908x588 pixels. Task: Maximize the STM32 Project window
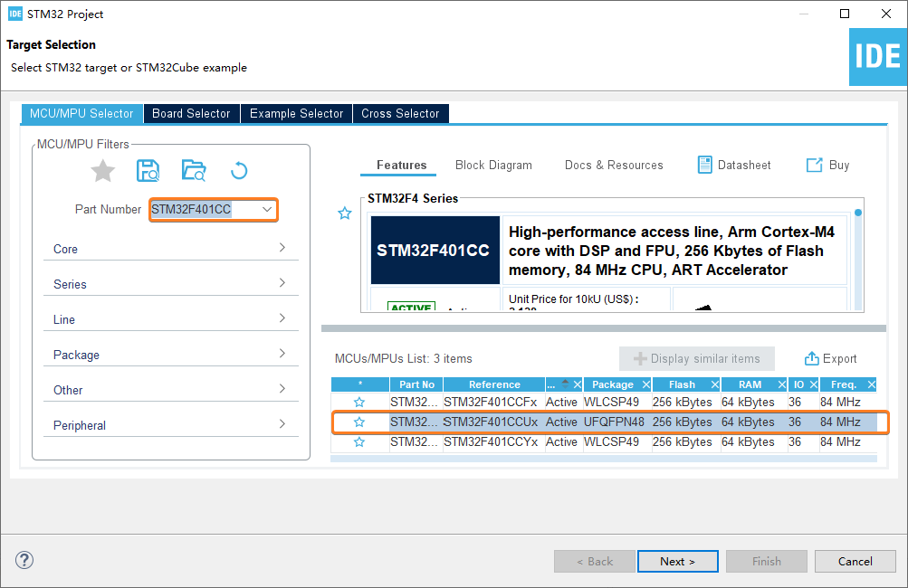click(845, 14)
